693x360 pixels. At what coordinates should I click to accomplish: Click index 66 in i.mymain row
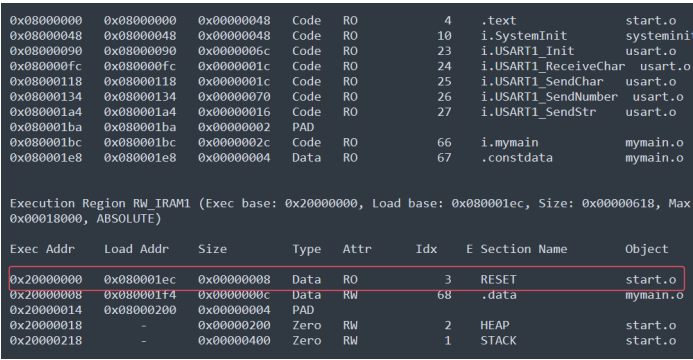(x=444, y=143)
